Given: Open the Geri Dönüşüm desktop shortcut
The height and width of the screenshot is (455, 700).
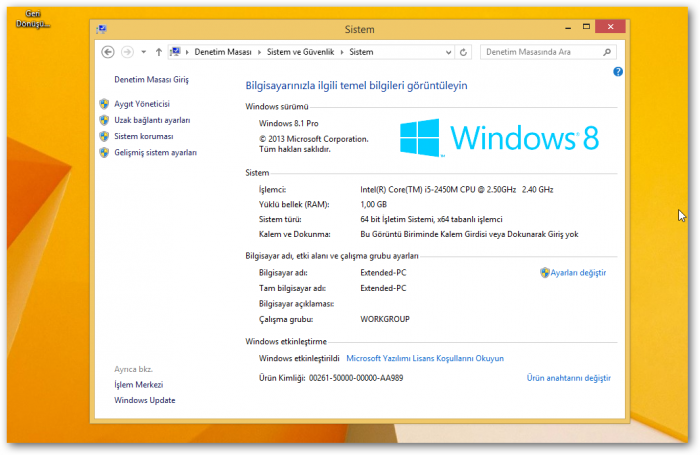Looking at the screenshot, I should pyautogui.click(x=33, y=19).
